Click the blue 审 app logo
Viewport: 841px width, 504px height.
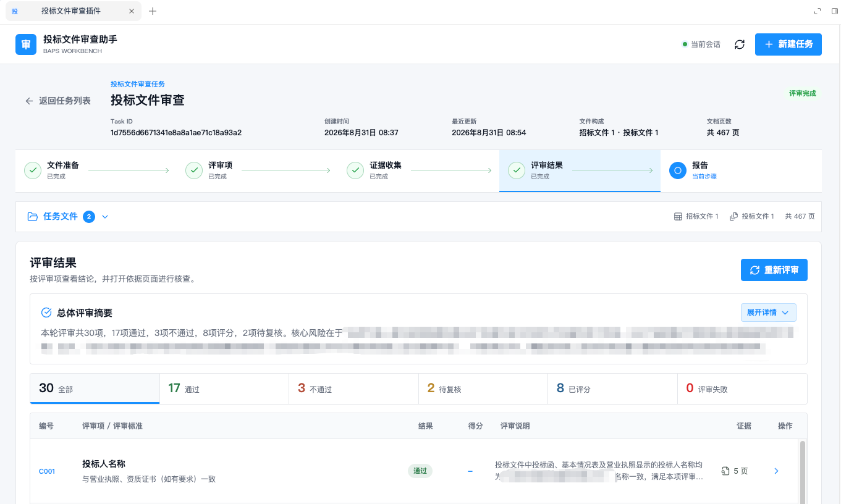26,44
